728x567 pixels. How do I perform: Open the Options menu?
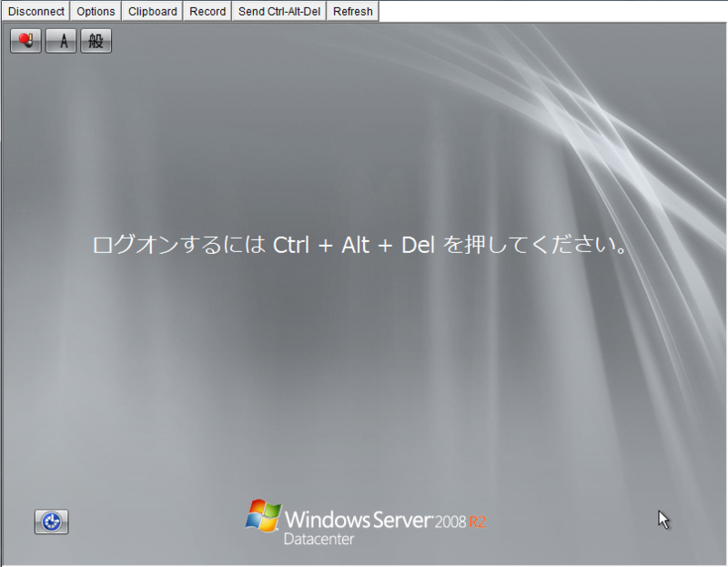tap(96, 11)
